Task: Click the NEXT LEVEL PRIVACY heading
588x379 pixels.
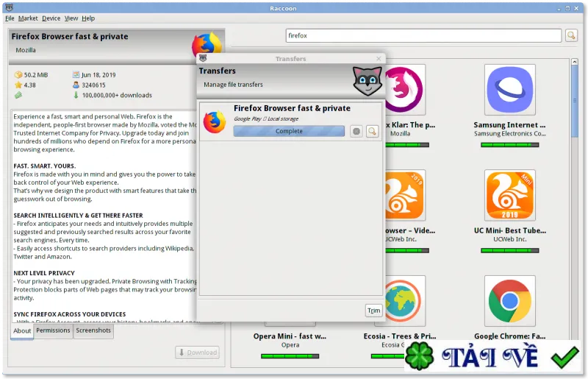Action: (x=44, y=273)
